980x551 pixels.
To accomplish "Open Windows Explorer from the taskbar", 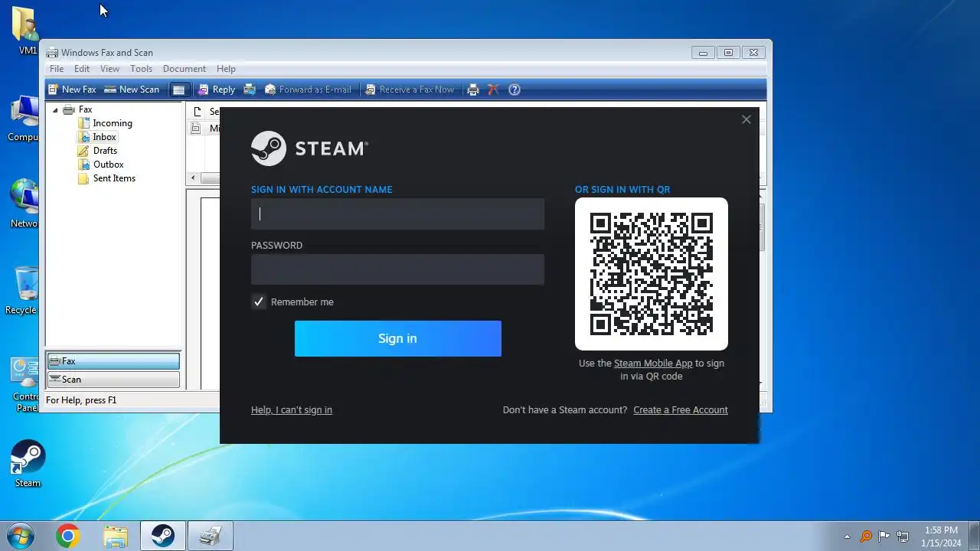I will tap(115, 536).
